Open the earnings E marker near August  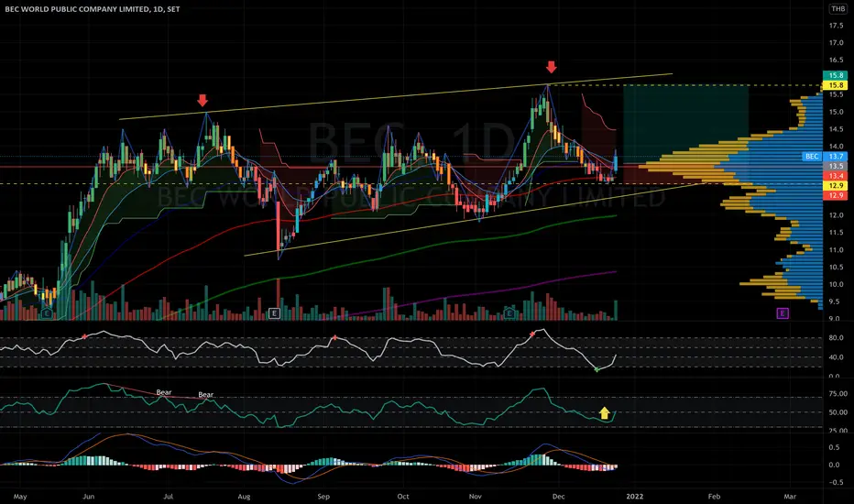274,312
